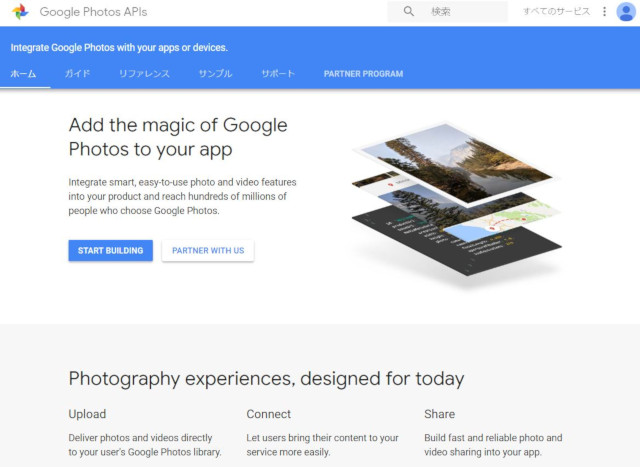
Task: Open the サポート tab
Action: [278, 74]
